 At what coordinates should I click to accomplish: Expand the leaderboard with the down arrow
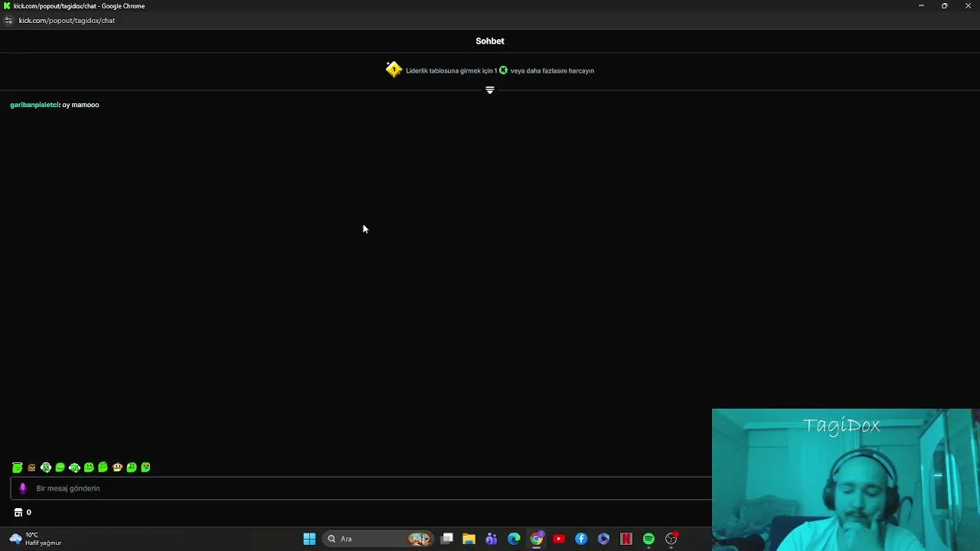click(490, 90)
